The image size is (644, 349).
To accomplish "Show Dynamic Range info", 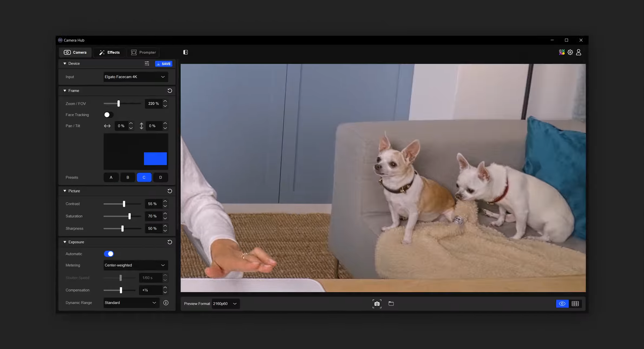I will click(x=166, y=303).
